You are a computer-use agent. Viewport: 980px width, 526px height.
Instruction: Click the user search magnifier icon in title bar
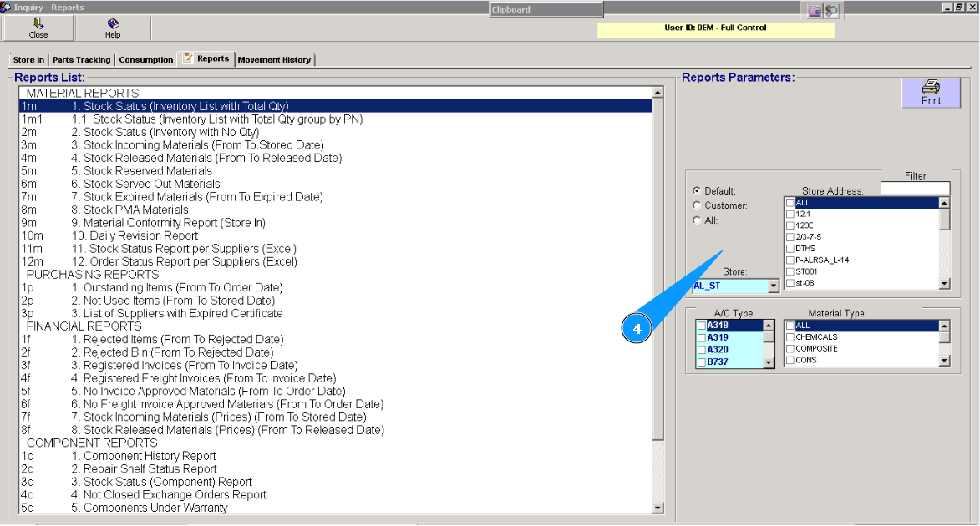pyautogui.click(x=830, y=11)
